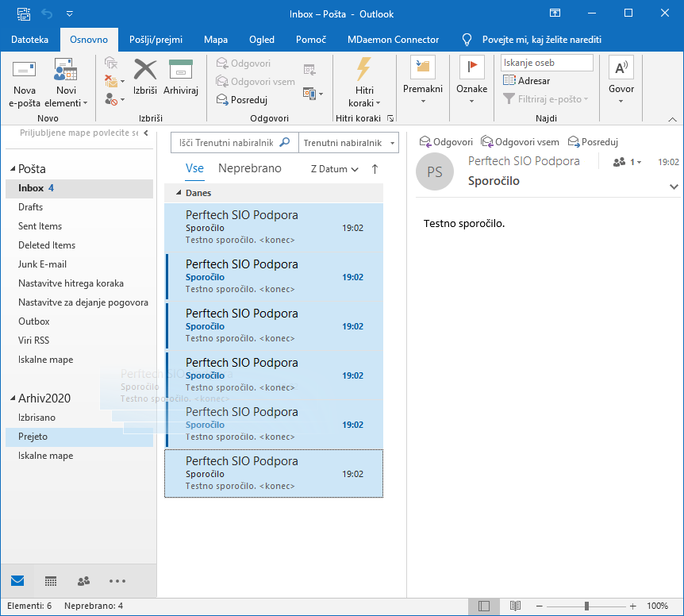
Task: Click the Arhiviraj archive icon
Action: (x=181, y=70)
